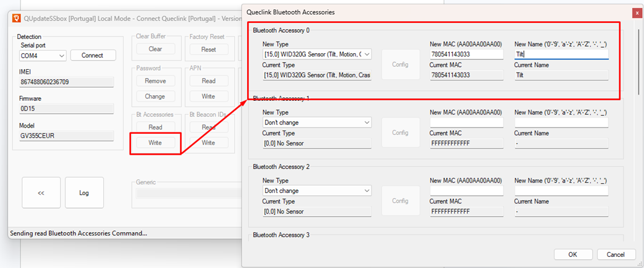Click the Change password button
This screenshot has height=268, width=644.
[x=155, y=97]
